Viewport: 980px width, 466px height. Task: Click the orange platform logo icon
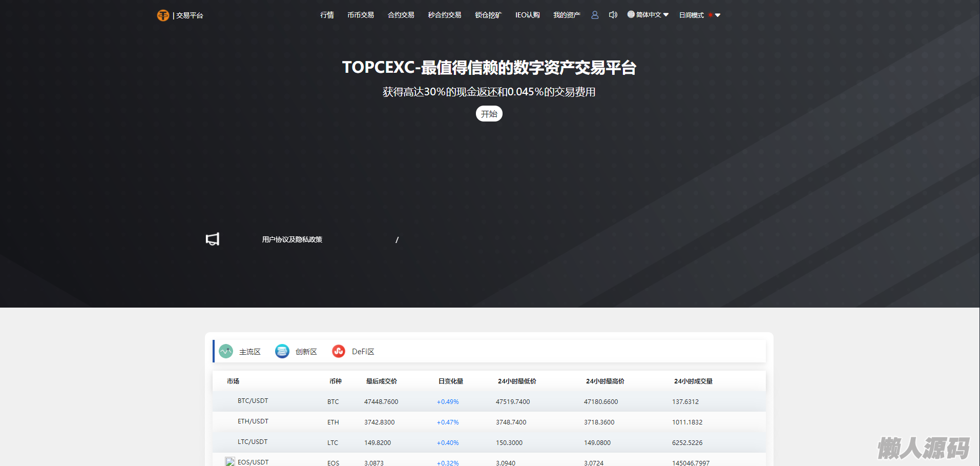pos(163,15)
